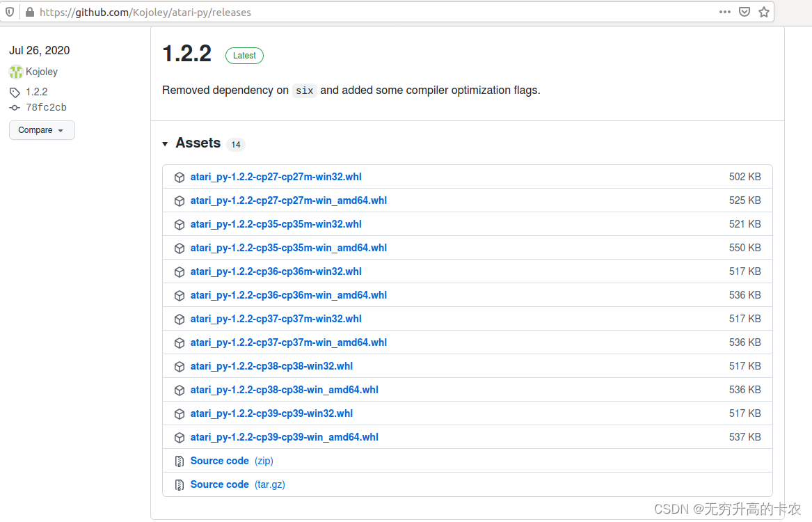Screen dimensions: 812x522
Task: Download atari_py-1.2.2-cp37-cp37m-win_amd64.whl
Action: 289,343
